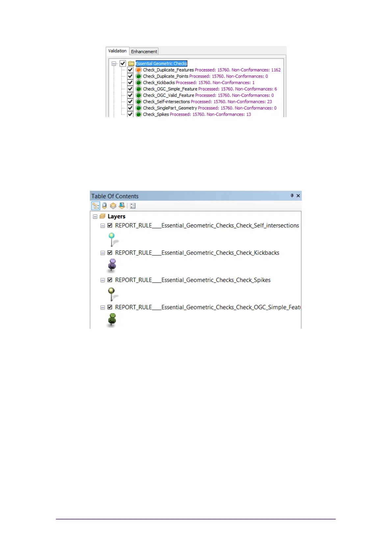Collapse the Essential Geometric Checks tree node
Viewport: 392px width, 554px height.
[x=114, y=63]
